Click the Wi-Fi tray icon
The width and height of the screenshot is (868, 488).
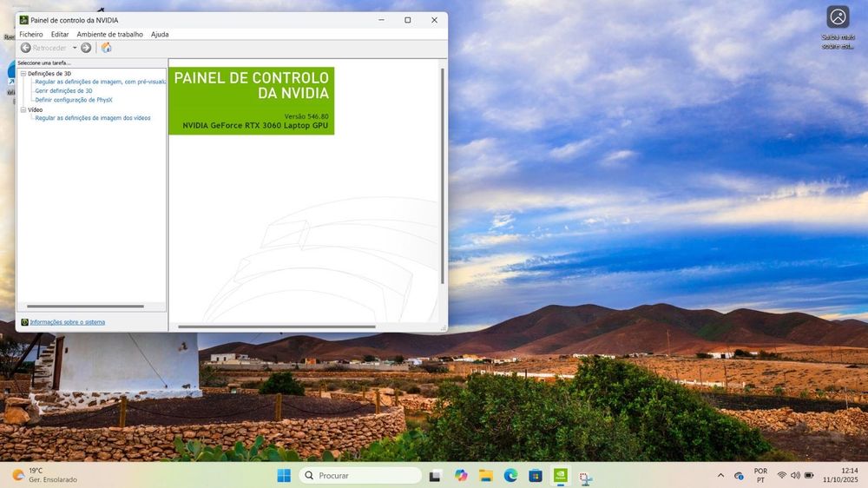pos(782,475)
